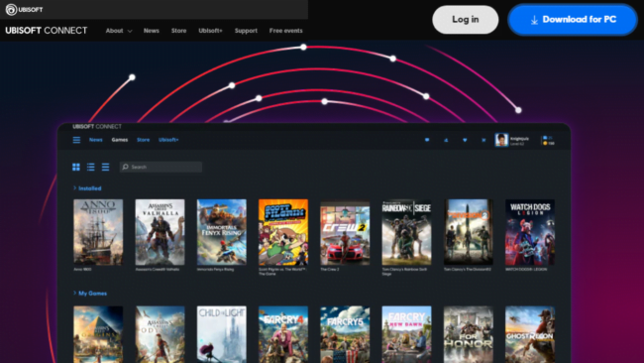This screenshot has width=644, height=363.
Task: Click the Search field in games library
Action: coord(161,167)
